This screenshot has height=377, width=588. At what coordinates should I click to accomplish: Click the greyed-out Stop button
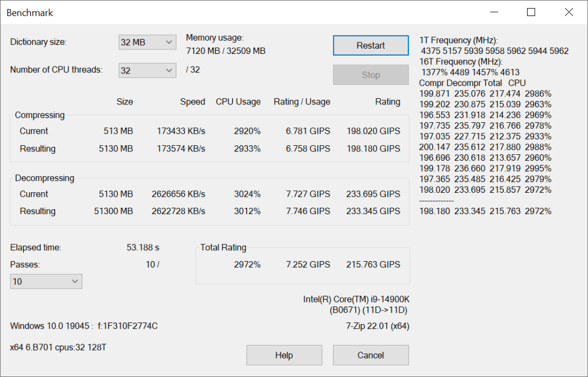click(370, 75)
